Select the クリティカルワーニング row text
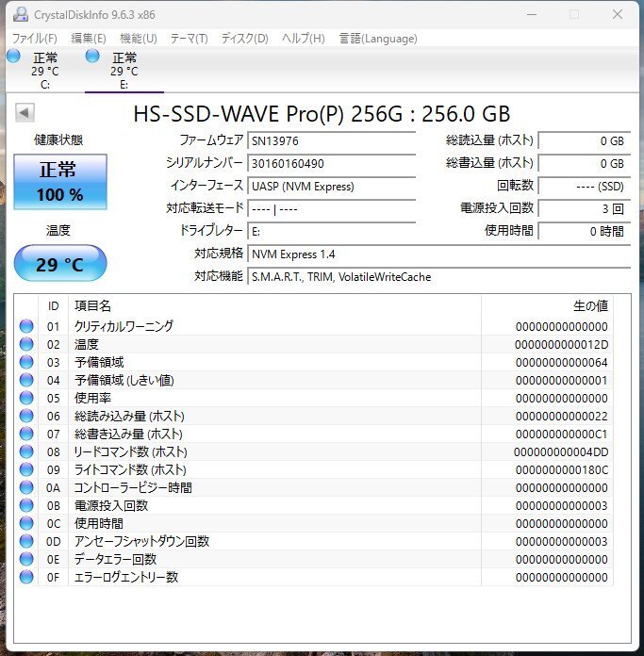Screen dimensions: 644x656 tap(124, 326)
